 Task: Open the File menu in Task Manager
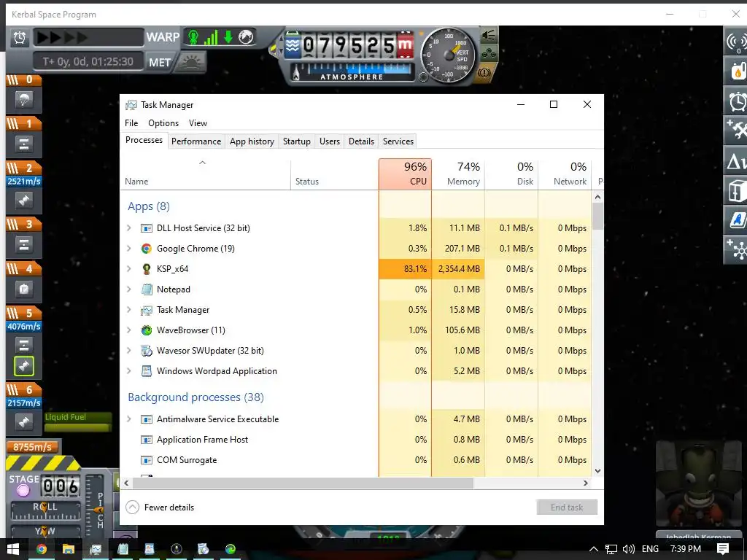click(x=131, y=123)
